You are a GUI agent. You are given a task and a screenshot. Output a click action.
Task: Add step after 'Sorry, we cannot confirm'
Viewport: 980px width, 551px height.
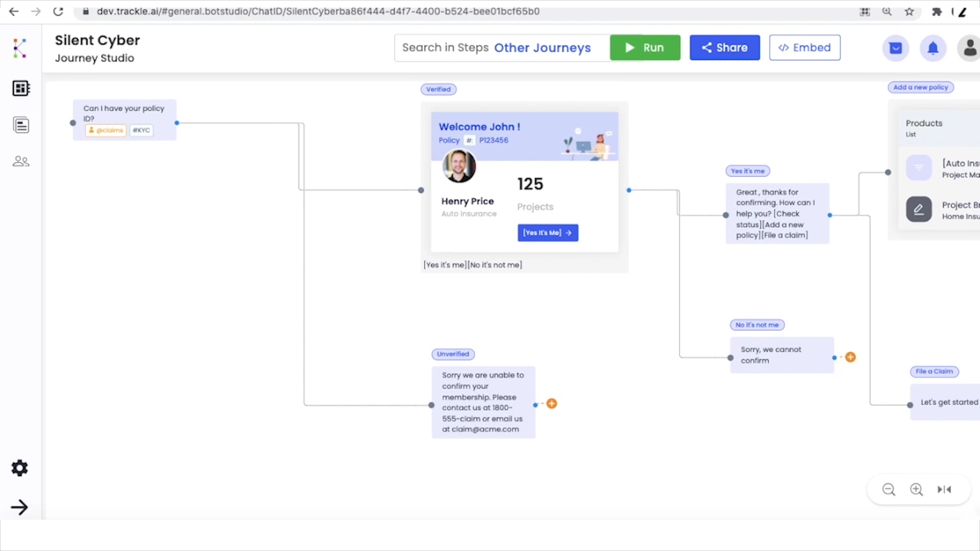850,357
